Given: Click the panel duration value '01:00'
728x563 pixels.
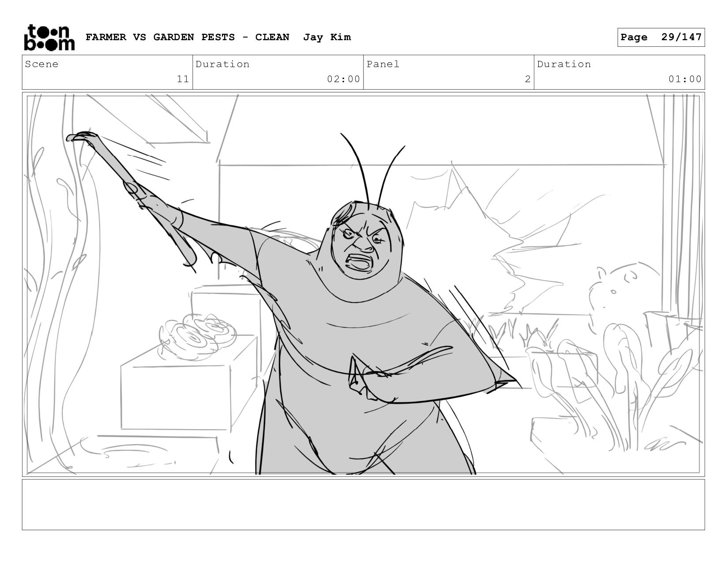Looking at the screenshot, I should coord(685,79).
